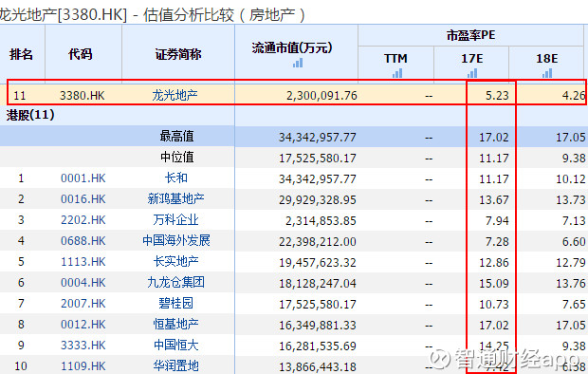Open stock code 2007.HK
The image size is (588, 374).
pos(83,304)
